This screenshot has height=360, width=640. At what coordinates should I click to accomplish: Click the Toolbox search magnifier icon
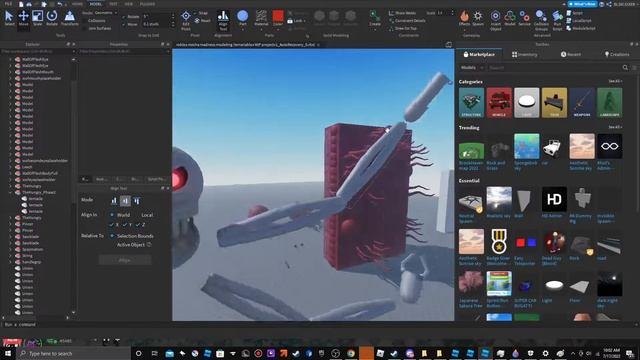(x=625, y=68)
